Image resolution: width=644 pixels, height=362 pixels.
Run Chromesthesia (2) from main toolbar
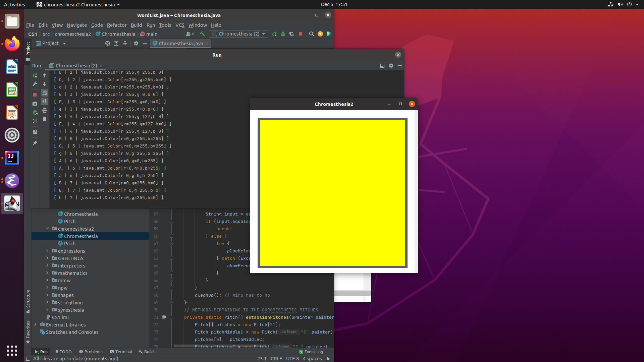[275, 34]
